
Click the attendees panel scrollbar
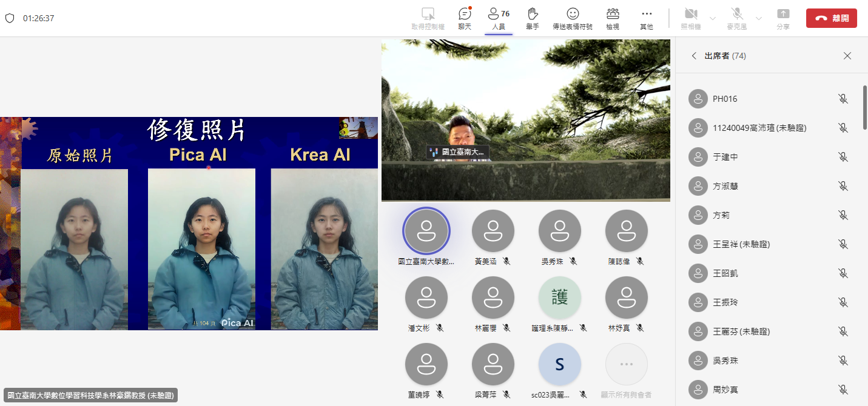[865, 107]
